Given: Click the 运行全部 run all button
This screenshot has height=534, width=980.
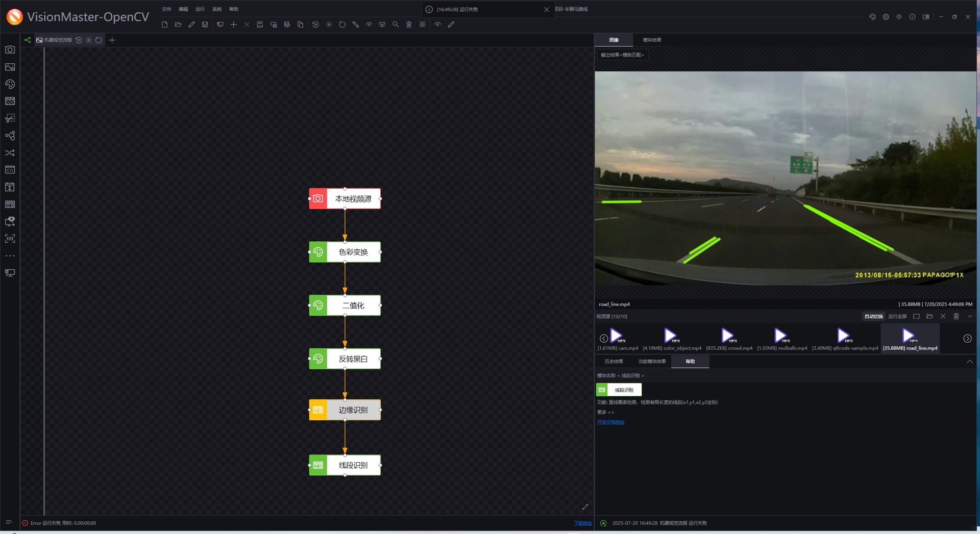Looking at the screenshot, I should (897, 316).
